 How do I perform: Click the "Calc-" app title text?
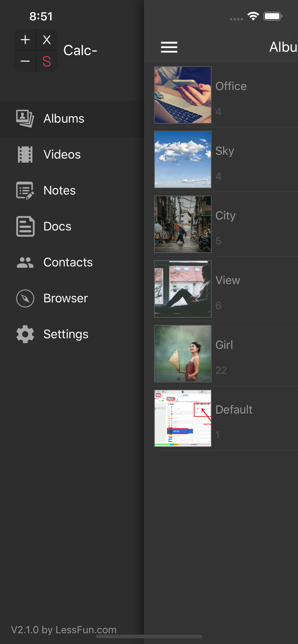pyautogui.click(x=80, y=50)
